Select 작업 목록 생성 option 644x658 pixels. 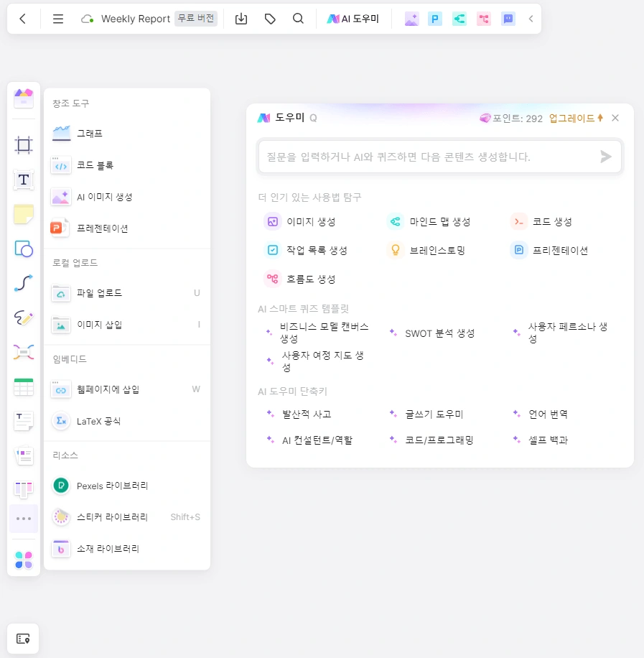(x=305, y=251)
